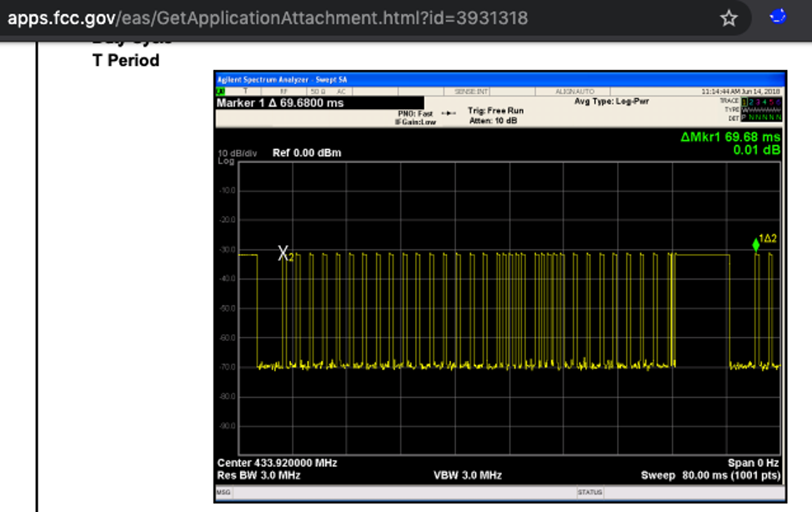The height and width of the screenshot is (512, 812).
Task: Click the "Sweep 80.00 ms (1001 pts)" readout
Action: (710, 475)
